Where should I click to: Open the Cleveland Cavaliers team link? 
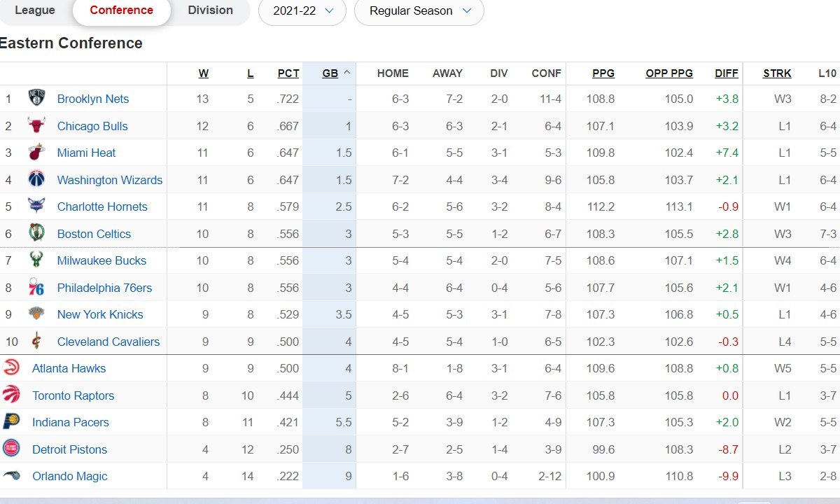[x=108, y=342]
